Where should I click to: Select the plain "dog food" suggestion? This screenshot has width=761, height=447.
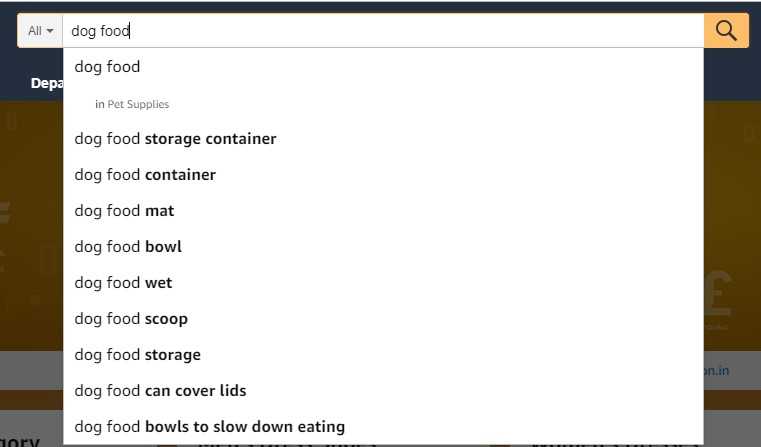[107, 67]
